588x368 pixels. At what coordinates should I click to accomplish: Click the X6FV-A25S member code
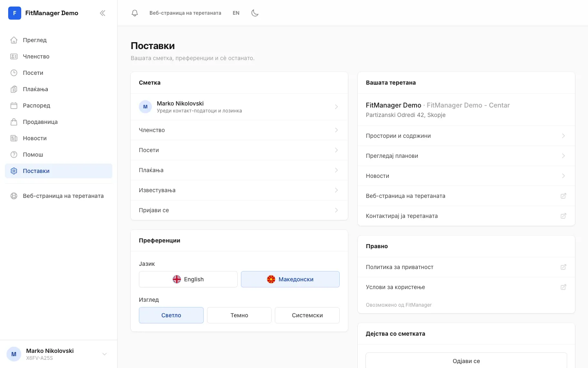coord(40,358)
